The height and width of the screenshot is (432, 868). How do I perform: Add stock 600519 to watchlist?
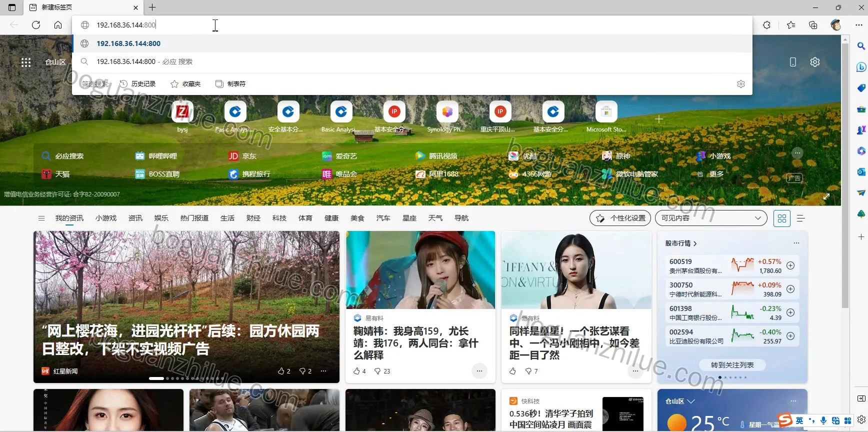[790, 265]
